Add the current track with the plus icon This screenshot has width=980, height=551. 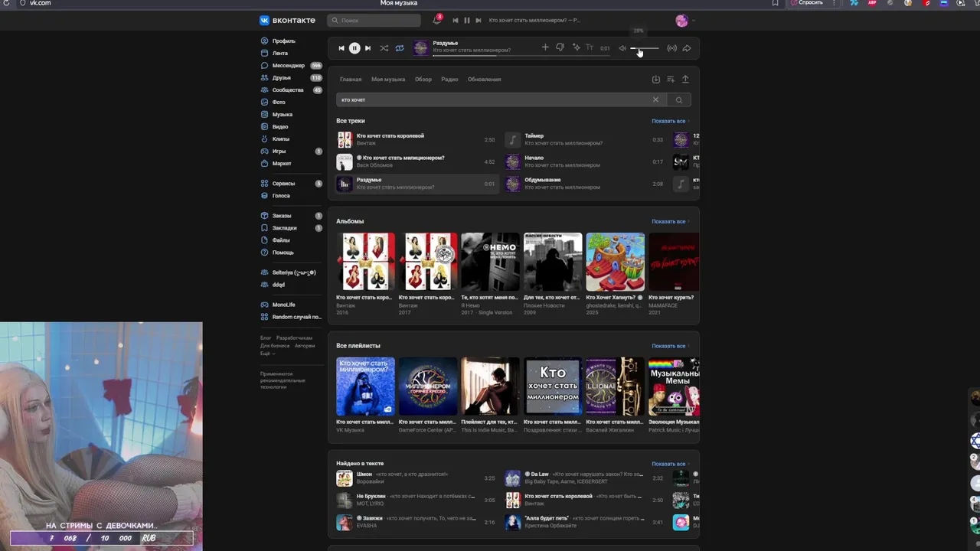pyautogui.click(x=545, y=47)
